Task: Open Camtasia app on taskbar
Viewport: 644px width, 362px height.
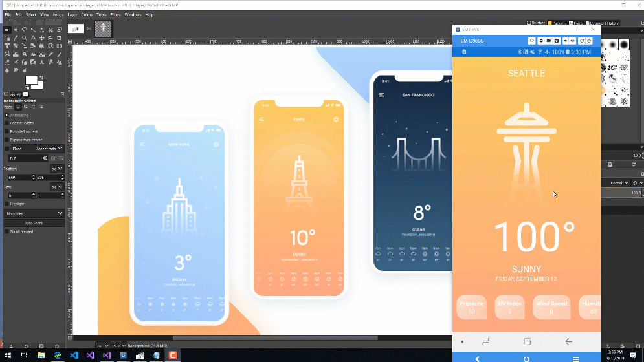Action: (x=173, y=355)
